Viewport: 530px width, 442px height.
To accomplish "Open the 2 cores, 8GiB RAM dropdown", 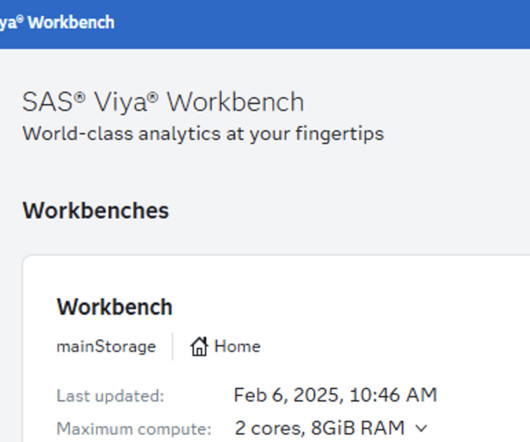I will point(331,428).
